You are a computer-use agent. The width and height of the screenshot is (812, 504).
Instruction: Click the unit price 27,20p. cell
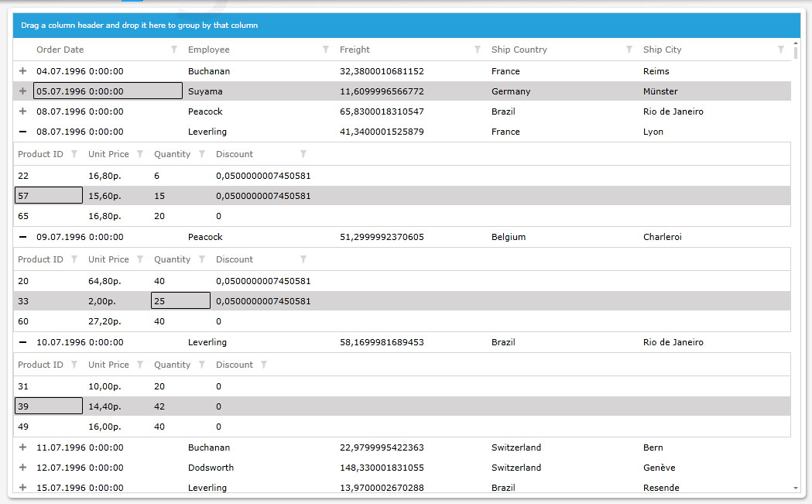tap(104, 321)
